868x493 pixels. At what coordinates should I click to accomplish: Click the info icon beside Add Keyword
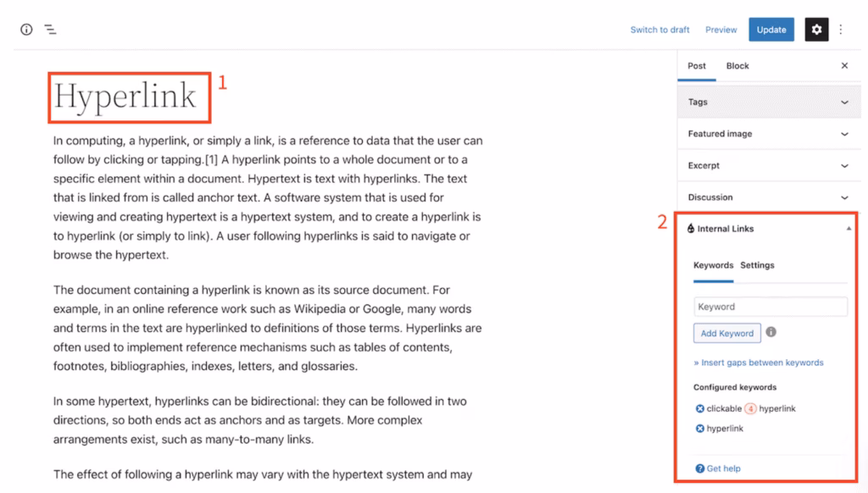(771, 333)
